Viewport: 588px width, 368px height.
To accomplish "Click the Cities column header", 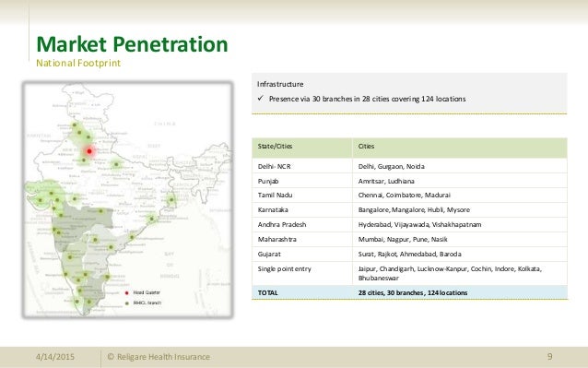I will point(366,147).
